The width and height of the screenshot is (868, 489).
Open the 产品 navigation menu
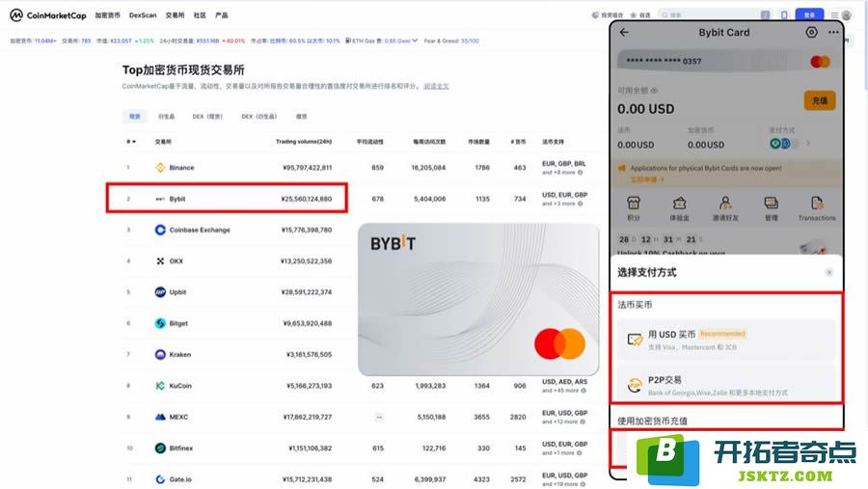pyautogui.click(x=222, y=15)
